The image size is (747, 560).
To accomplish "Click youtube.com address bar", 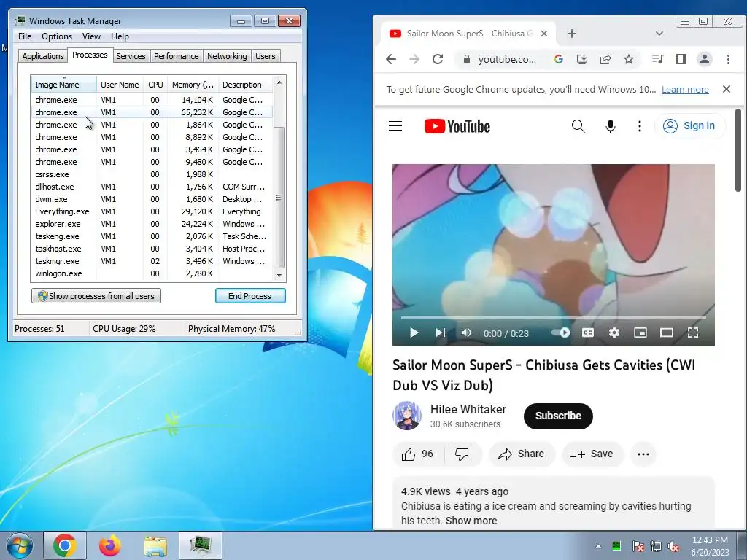I will (x=507, y=59).
